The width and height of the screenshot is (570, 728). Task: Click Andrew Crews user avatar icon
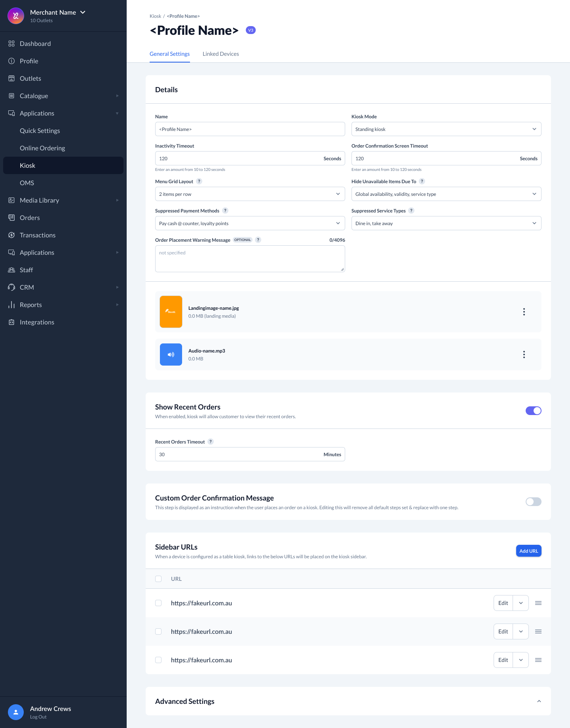pos(16,712)
